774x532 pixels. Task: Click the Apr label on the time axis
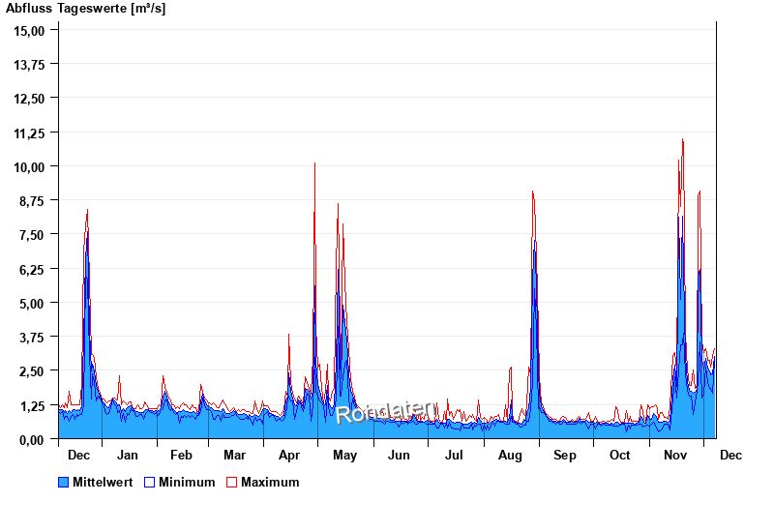[x=289, y=455]
